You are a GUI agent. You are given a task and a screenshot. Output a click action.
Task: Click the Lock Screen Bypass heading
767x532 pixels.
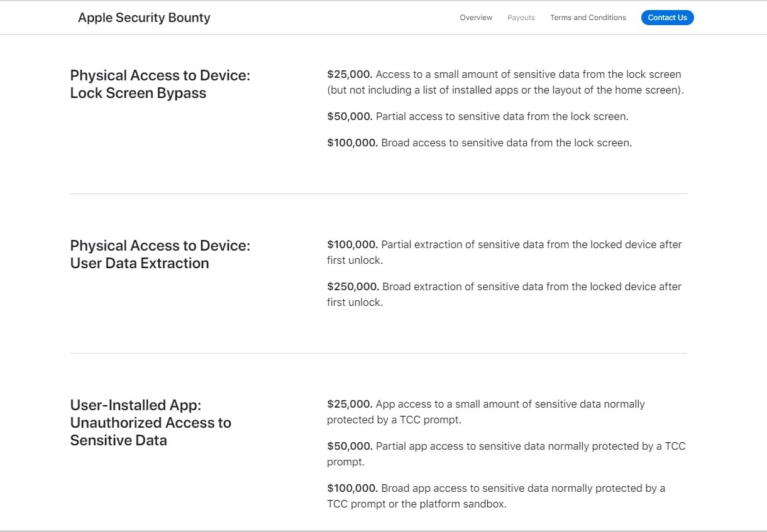click(160, 84)
